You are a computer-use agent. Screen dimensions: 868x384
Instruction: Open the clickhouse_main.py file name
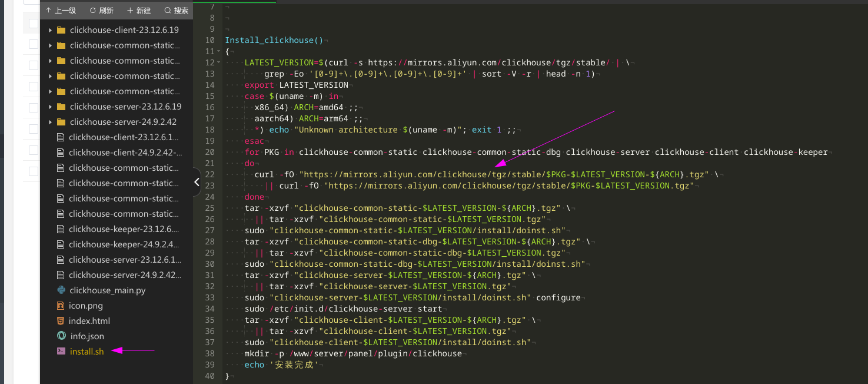108,290
